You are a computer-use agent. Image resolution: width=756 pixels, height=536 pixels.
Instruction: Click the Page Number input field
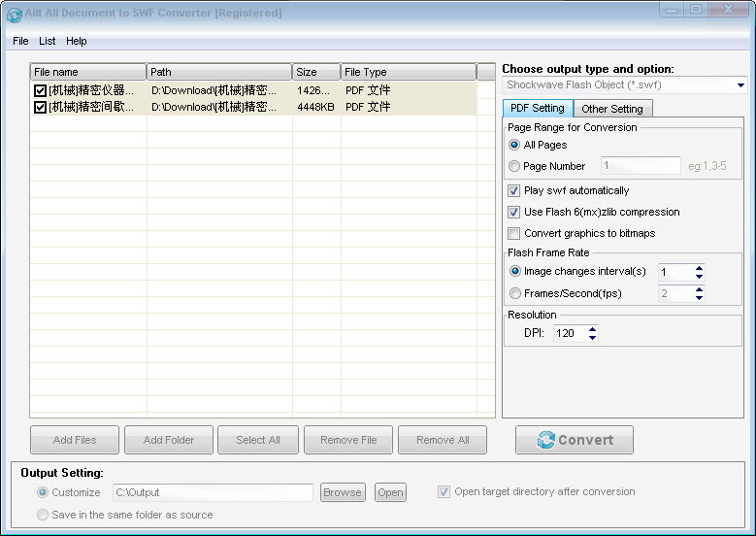pyautogui.click(x=641, y=165)
